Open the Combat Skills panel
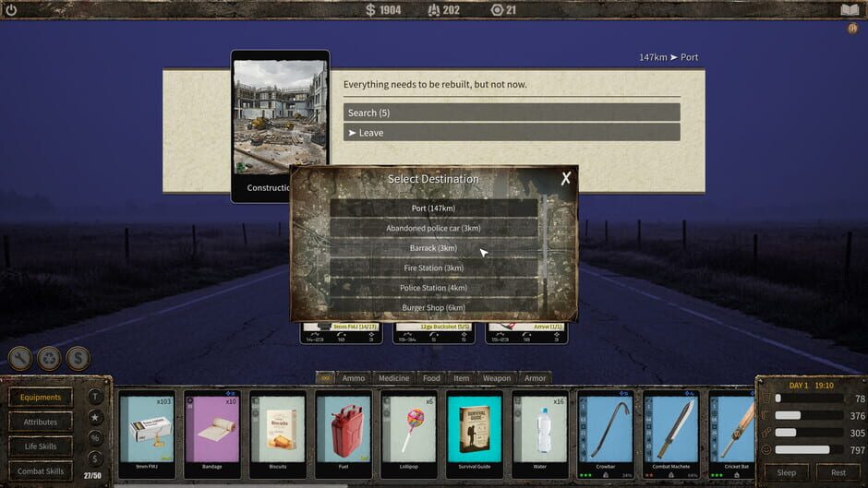This screenshot has height=488, width=868. coord(41,470)
